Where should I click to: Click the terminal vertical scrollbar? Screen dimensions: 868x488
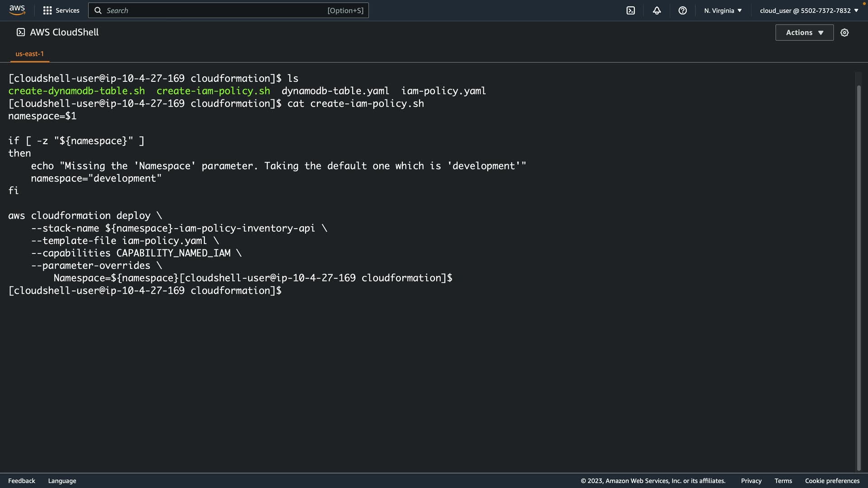(859, 271)
